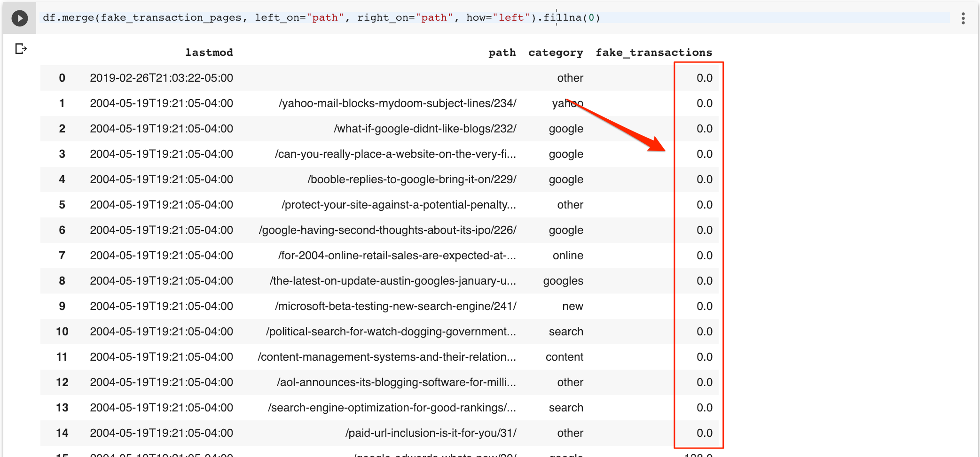This screenshot has height=457, width=980.
Task: Click the /what-if-google-didnt-like-blogs/232/ path
Action: click(x=425, y=129)
